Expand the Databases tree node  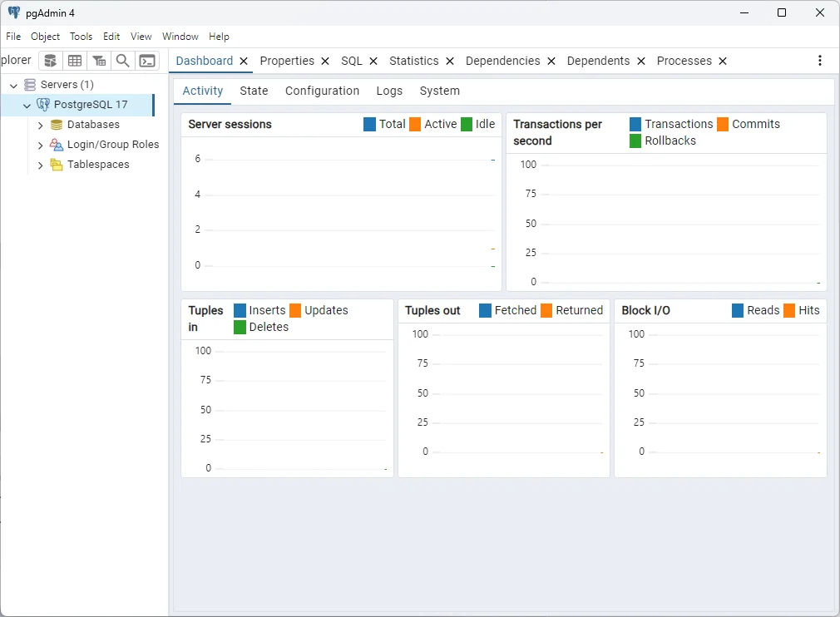[x=40, y=126]
